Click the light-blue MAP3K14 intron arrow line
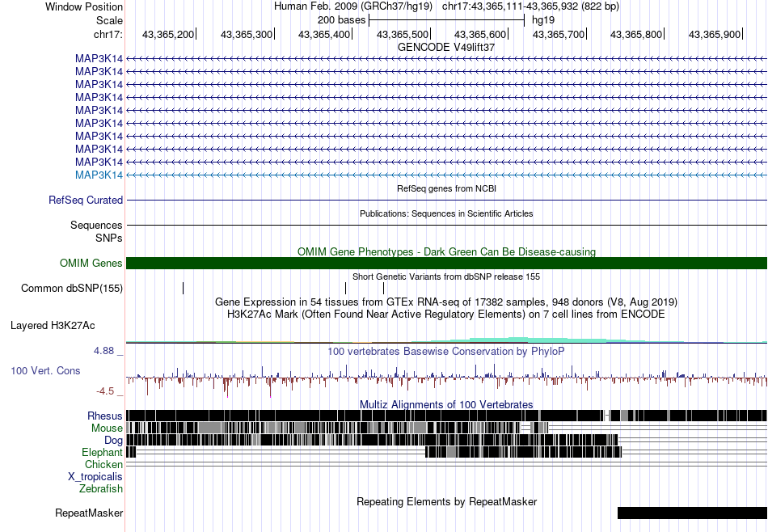The width and height of the screenshot is (768, 532). pyautogui.click(x=447, y=175)
